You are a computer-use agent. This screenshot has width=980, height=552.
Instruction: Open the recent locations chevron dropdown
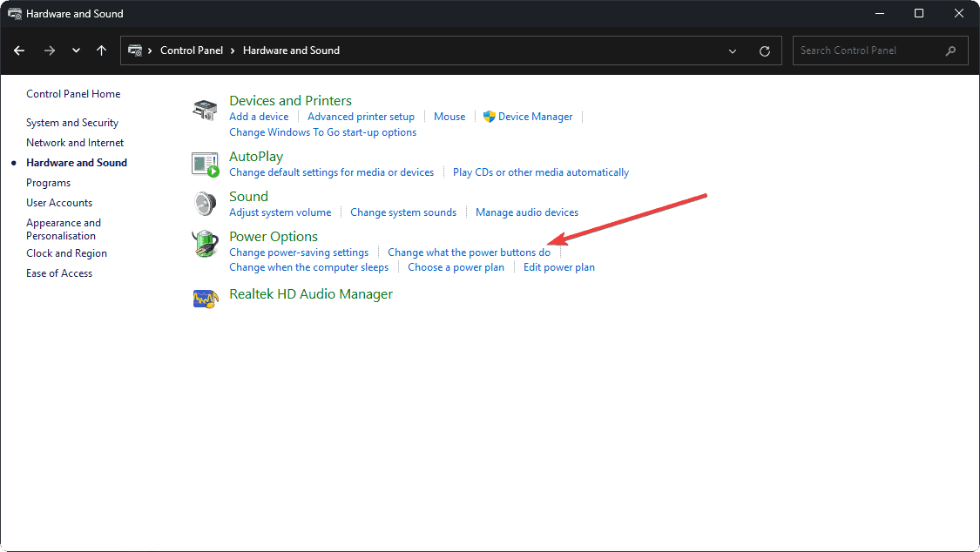[x=76, y=50]
